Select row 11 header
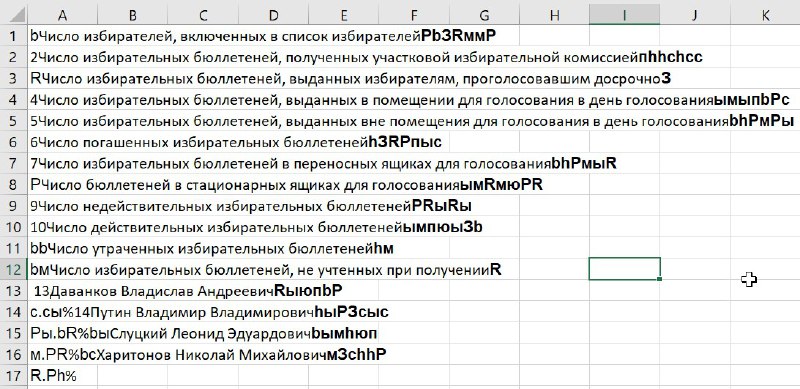This screenshot has height=389, width=800. click(x=13, y=248)
